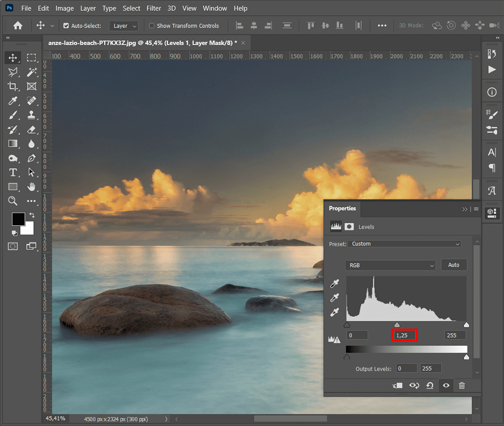This screenshot has height=426, width=504.
Task: Switch to Levels adjustment icon view
Action: point(336,227)
